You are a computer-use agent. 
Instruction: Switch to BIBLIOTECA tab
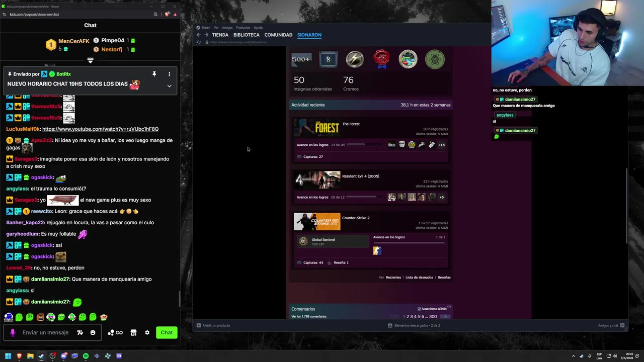tap(247, 35)
